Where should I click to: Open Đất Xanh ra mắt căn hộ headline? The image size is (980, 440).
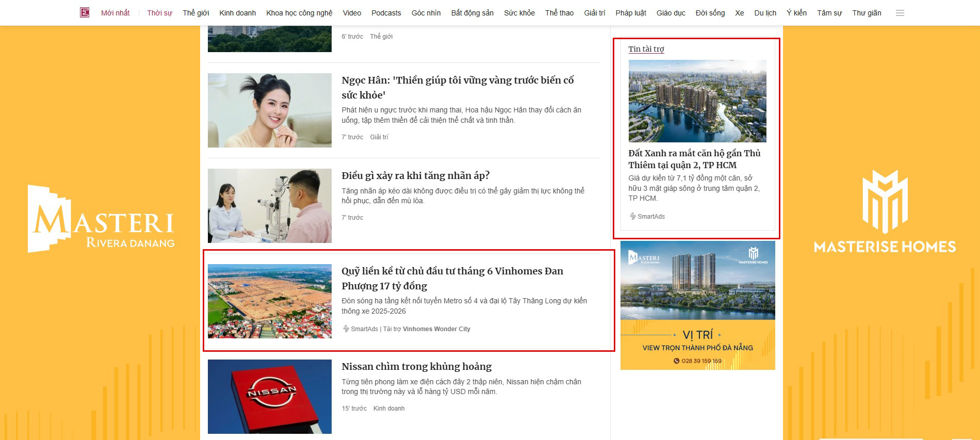(x=694, y=159)
